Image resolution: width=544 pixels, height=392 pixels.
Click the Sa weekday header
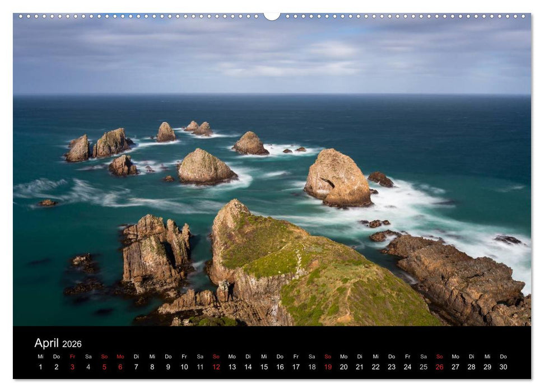click(87, 355)
